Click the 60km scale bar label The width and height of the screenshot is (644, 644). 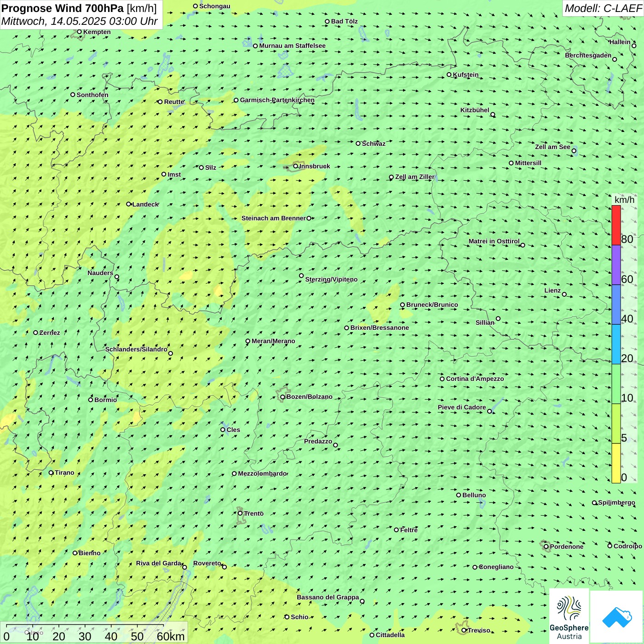pyautogui.click(x=171, y=636)
